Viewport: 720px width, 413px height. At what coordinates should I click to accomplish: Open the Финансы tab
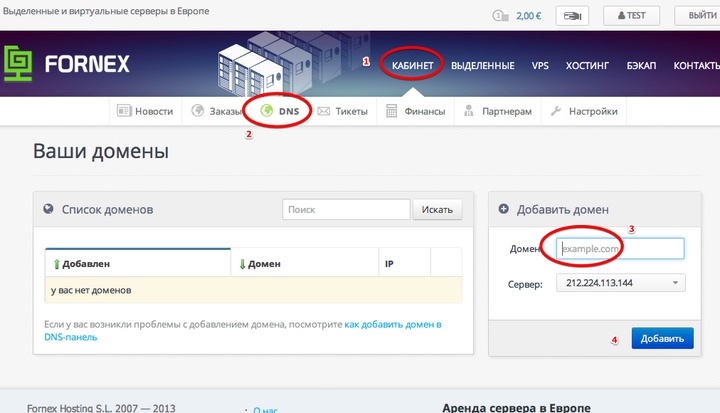coord(416,111)
